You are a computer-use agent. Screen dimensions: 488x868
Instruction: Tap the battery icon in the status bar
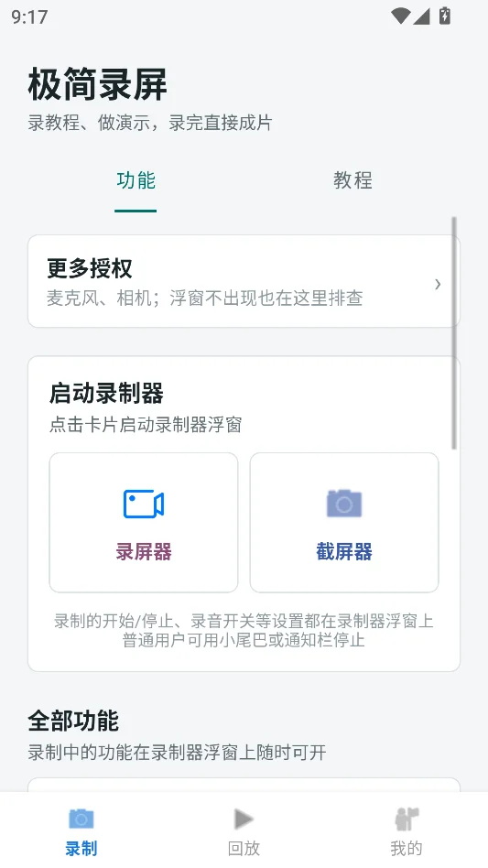[x=445, y=16]
